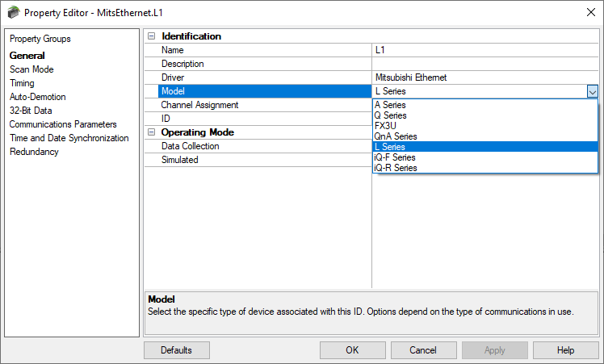604x364 pixels.
Task: Select the Driver property label
Action: click(x=173, y=77)
